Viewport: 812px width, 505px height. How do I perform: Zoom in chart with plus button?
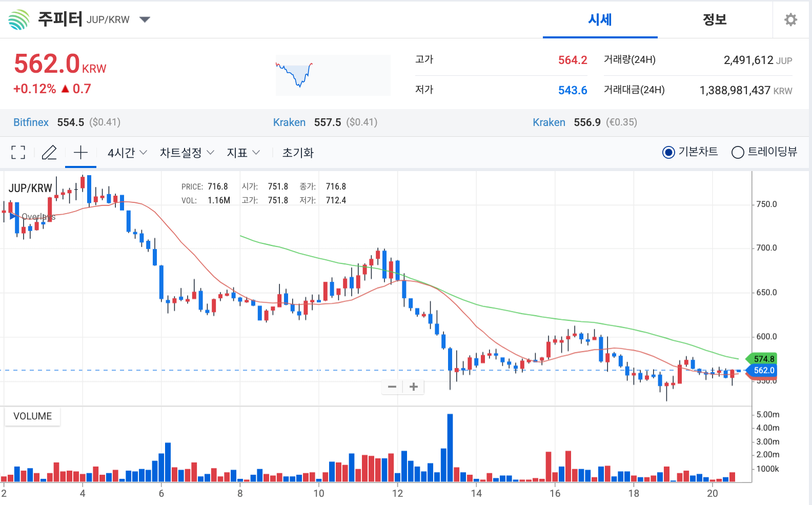[414, 387]
